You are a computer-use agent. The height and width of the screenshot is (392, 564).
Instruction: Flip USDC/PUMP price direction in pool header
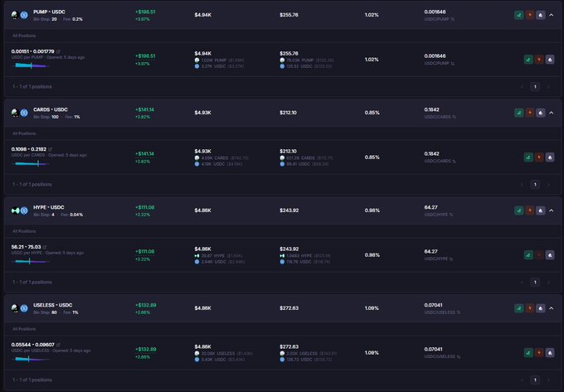pos(453,19)
